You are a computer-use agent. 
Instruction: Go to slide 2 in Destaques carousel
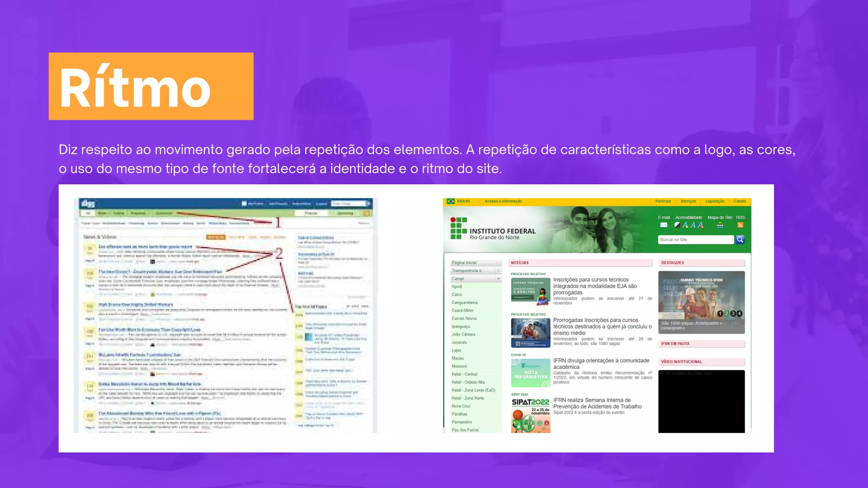tap(726, 314)
